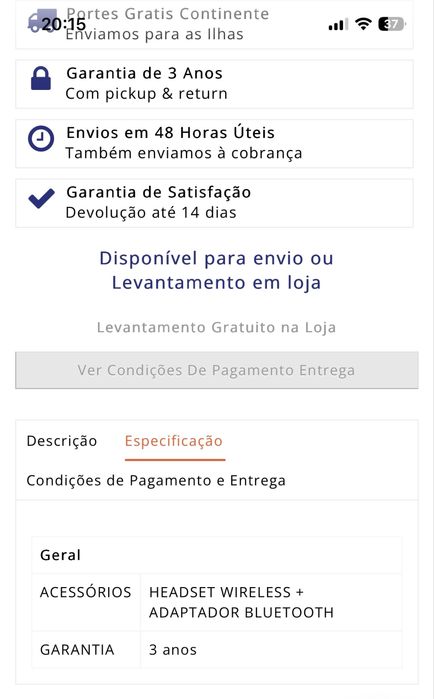Tap the delivery truck icon

coord(42,21)
